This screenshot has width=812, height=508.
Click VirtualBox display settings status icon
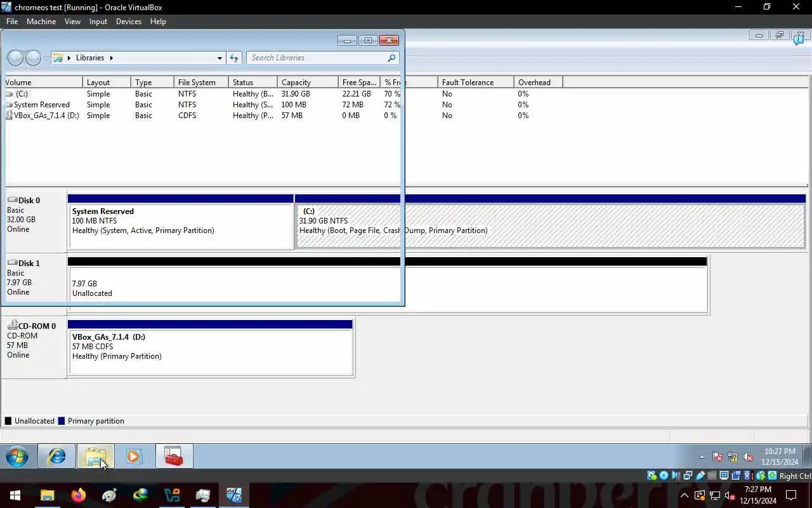tap(724, 476)
